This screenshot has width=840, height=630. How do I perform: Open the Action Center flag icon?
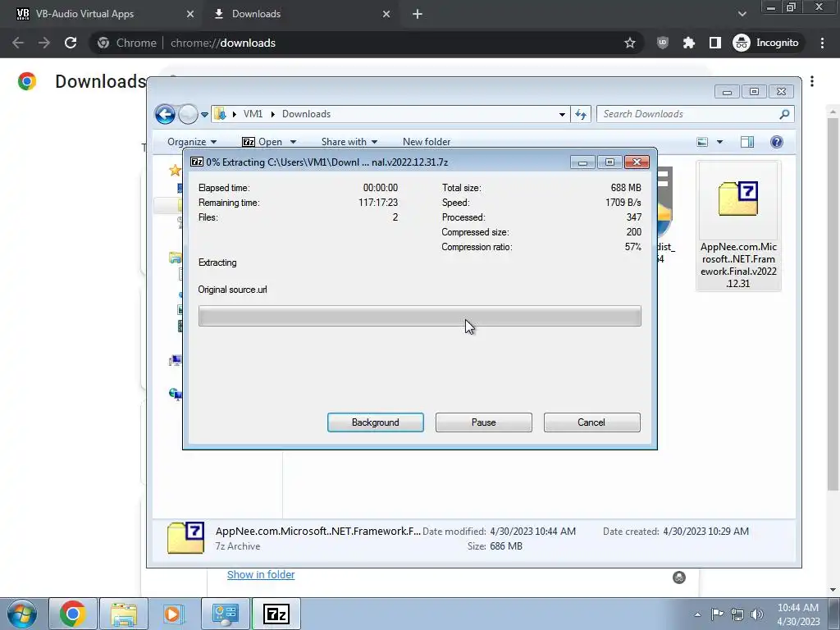click(x=717, y=614)
